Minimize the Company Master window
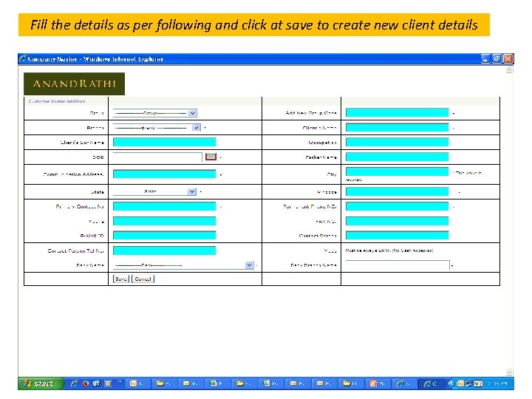Viewport: 532px width, 399px height. [x=485, y=58]
